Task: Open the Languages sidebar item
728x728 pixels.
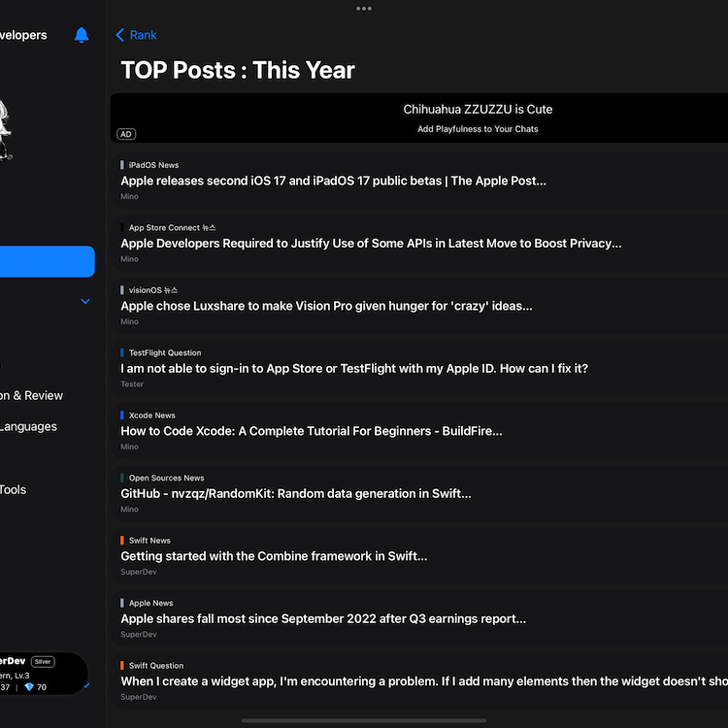Action: point(29,426)
